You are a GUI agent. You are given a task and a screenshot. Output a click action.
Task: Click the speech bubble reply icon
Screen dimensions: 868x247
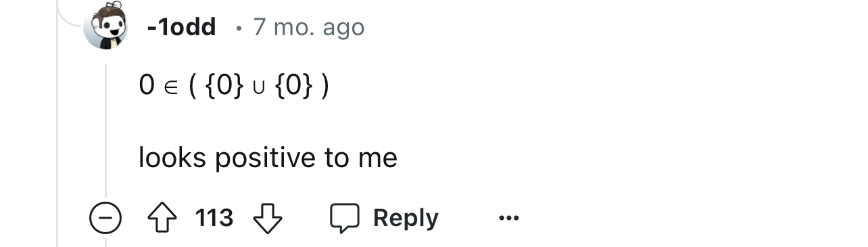[344, 218]
